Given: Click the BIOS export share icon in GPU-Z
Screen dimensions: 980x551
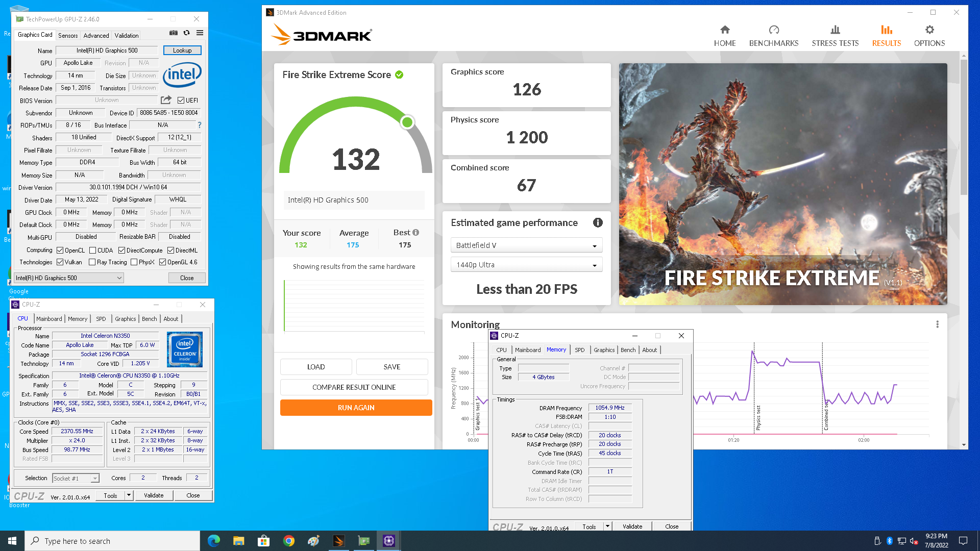Looking at the screenshot, I should [166, 100].
